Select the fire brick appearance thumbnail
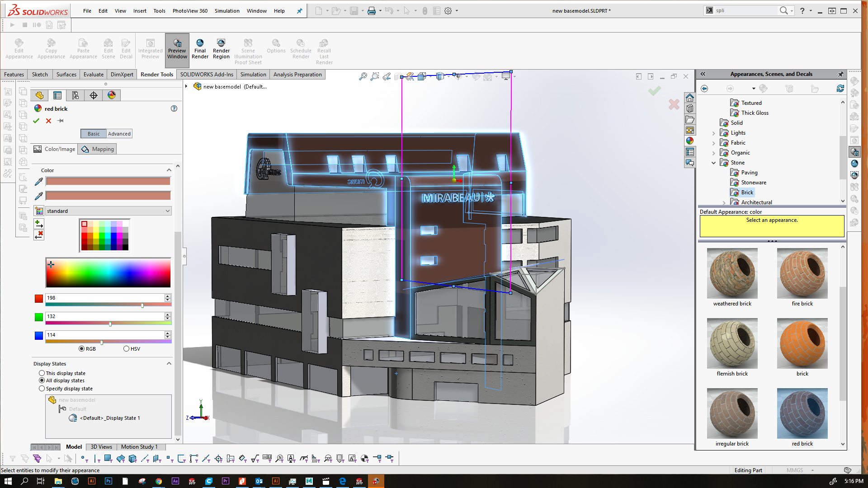 [802, 274]
